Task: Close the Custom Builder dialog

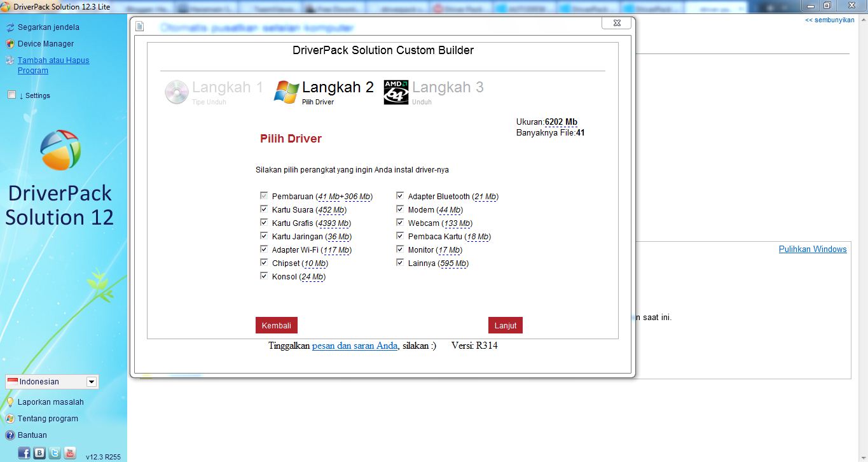Action: click(617, 23)
